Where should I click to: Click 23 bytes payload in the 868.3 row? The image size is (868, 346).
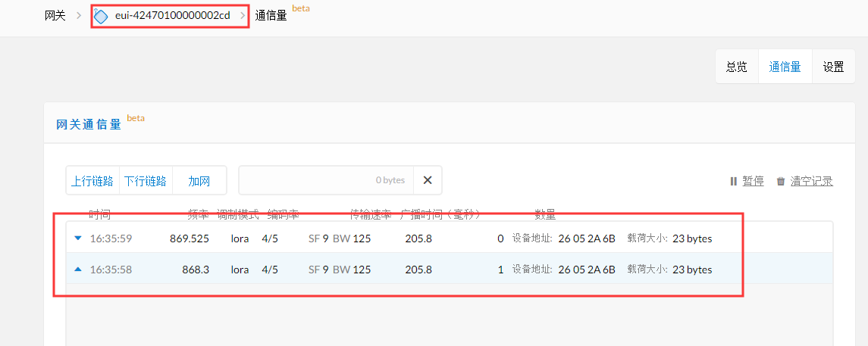[x=692, y=270]
